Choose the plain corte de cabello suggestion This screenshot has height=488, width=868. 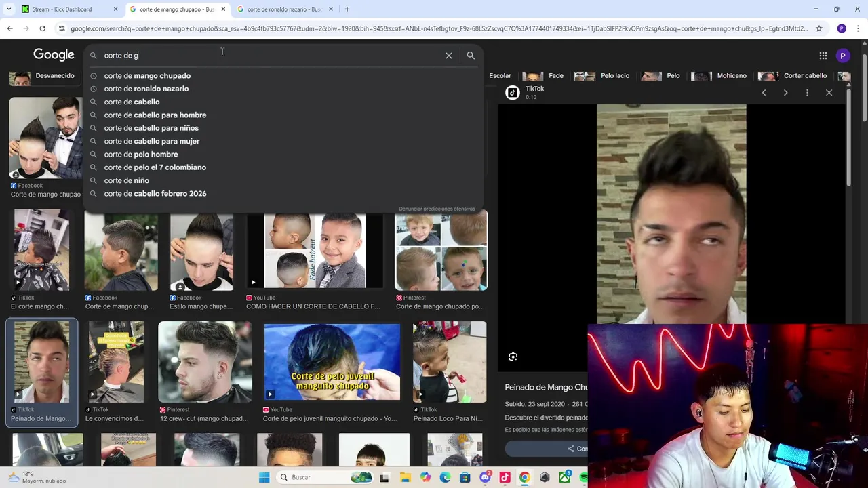[132, 102]
